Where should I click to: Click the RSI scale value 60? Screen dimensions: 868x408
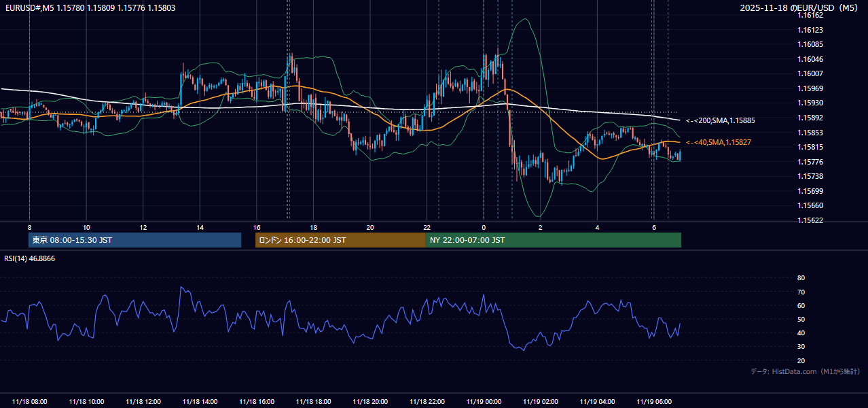801,305
